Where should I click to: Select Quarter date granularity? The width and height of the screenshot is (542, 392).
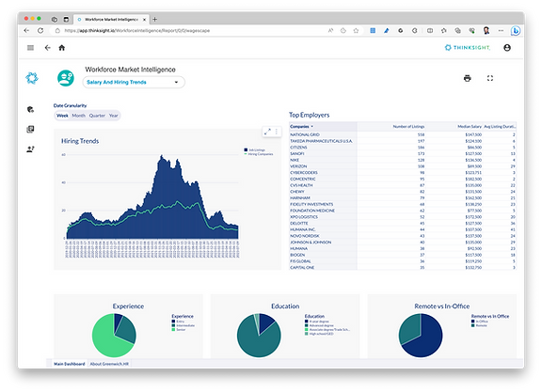[x=97, y=116]
